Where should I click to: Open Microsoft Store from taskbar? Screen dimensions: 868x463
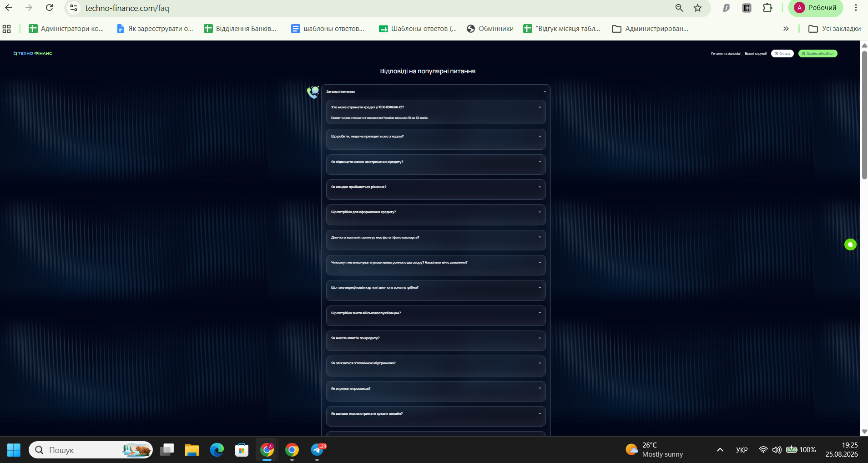(242, 450)
